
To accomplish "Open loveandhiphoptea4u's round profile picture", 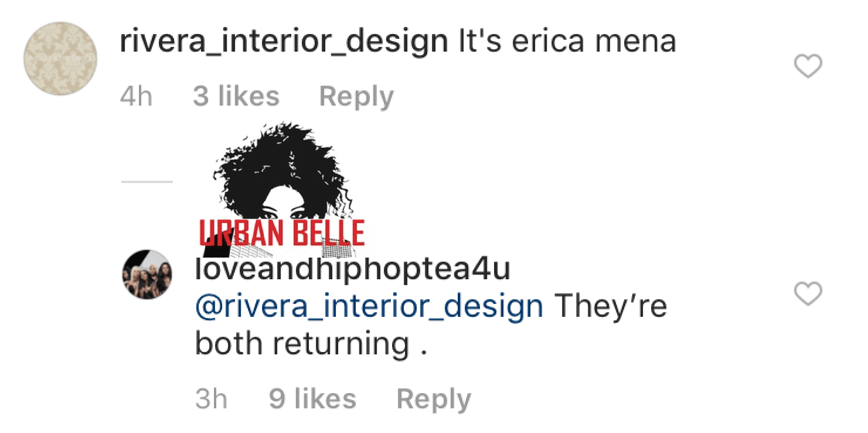I will [147, 275].
